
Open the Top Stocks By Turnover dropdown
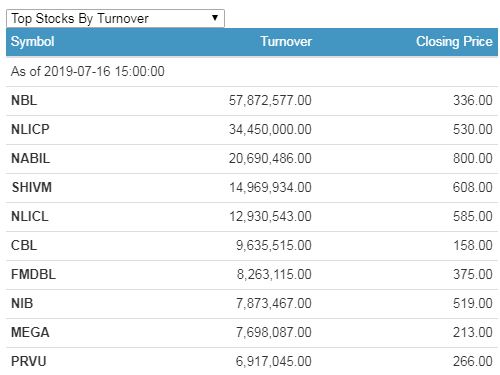click(115, 18)
